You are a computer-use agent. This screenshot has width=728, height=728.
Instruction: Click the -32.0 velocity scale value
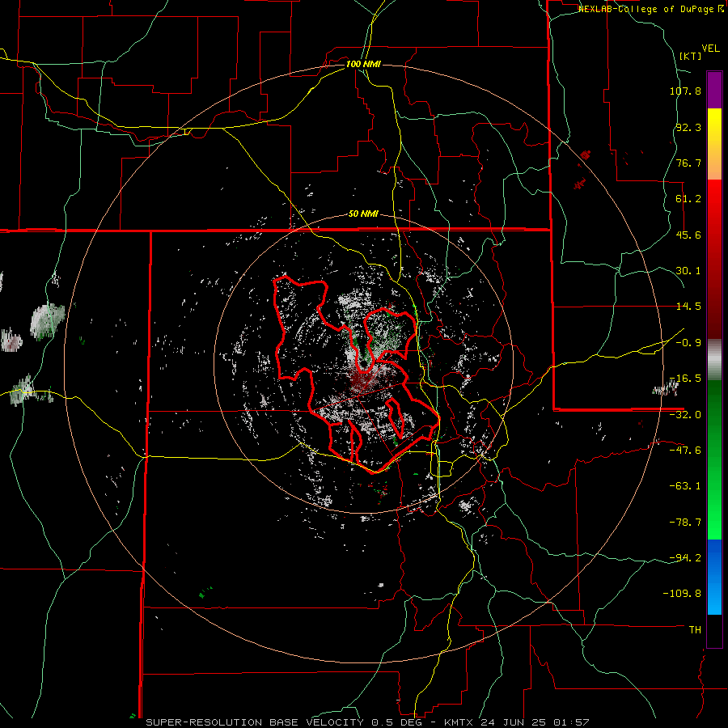[685, 415]
